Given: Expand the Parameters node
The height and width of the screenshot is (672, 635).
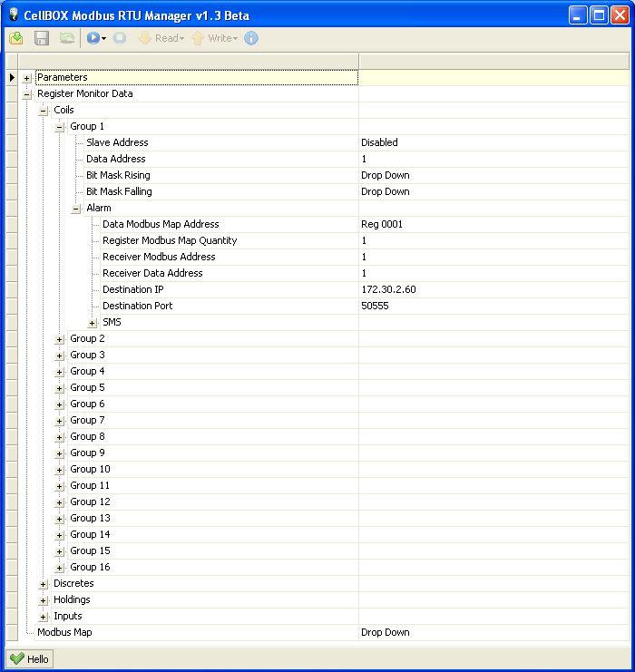Looking at the screenshot, I should 26,78.
